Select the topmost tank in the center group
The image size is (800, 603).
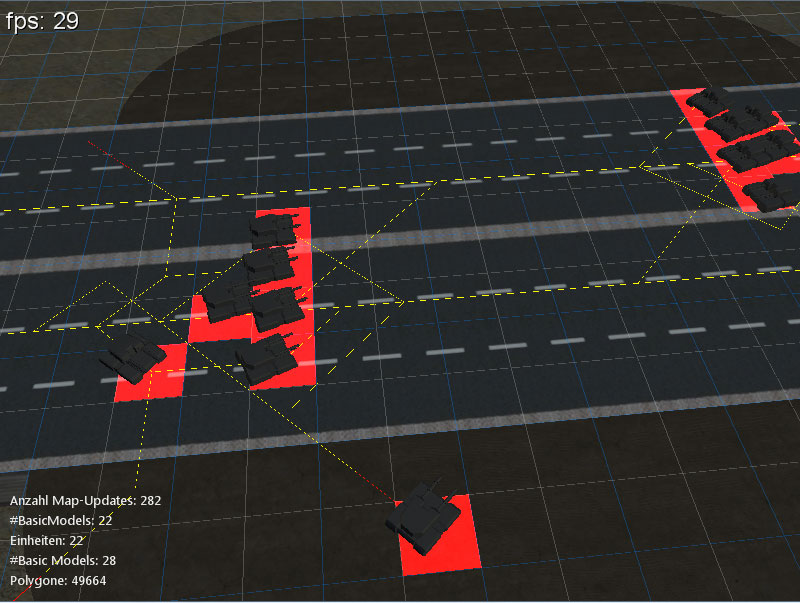[x=274, y=231]
